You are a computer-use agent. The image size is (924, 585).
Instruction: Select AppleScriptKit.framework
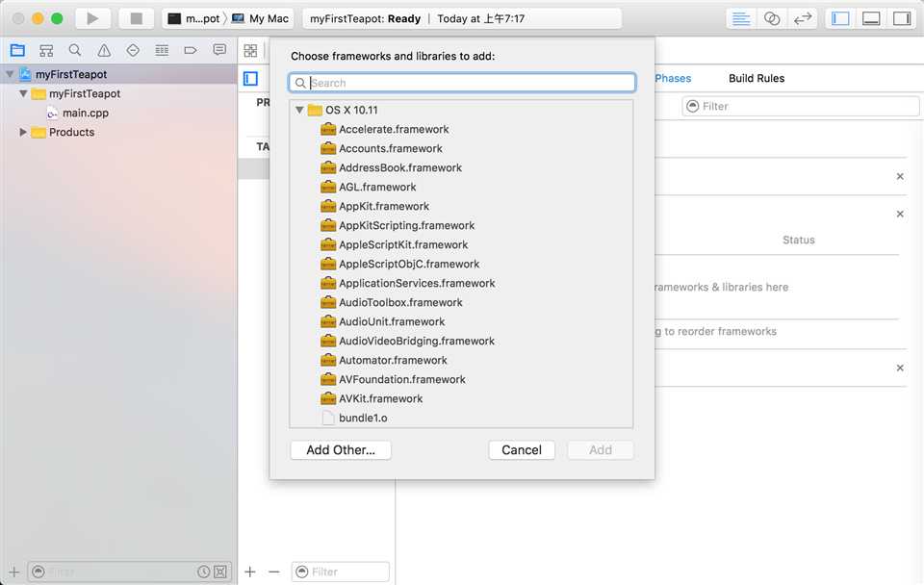point(395,244)
